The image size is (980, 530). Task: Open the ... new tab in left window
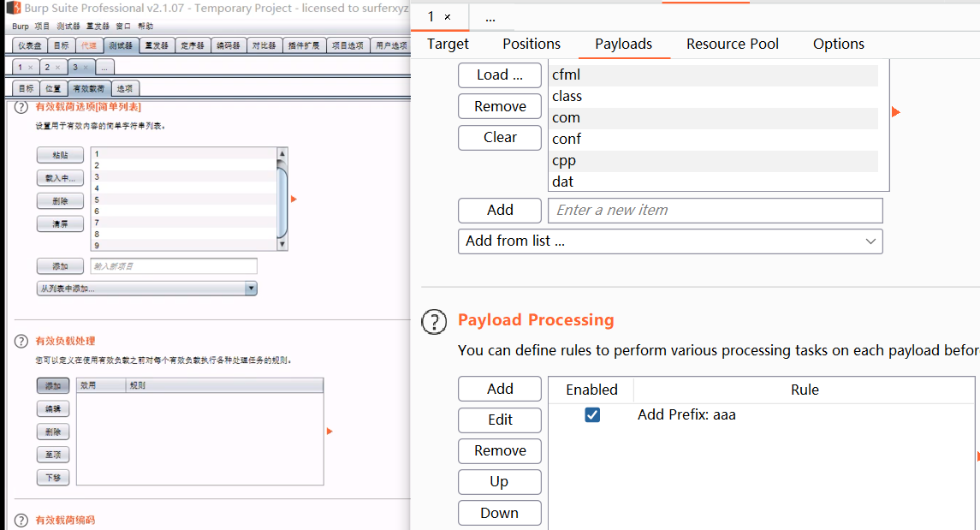coord(105,67)
